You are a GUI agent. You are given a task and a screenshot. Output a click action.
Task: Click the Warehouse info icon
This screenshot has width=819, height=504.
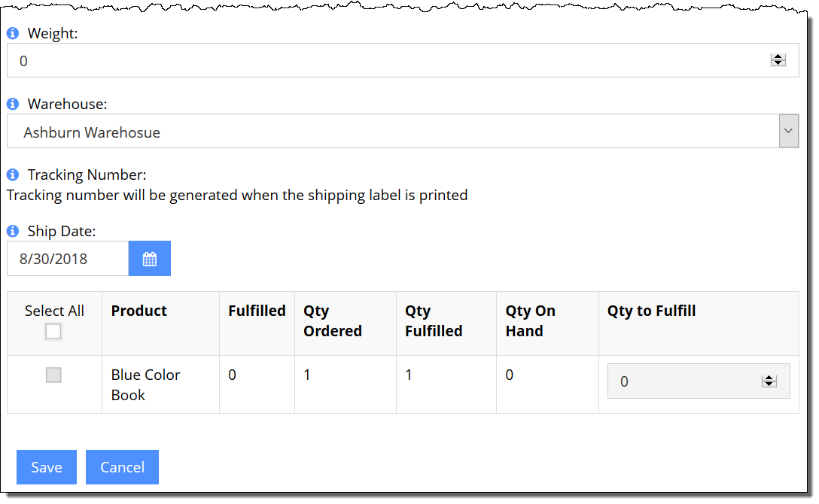click(13, 104)
